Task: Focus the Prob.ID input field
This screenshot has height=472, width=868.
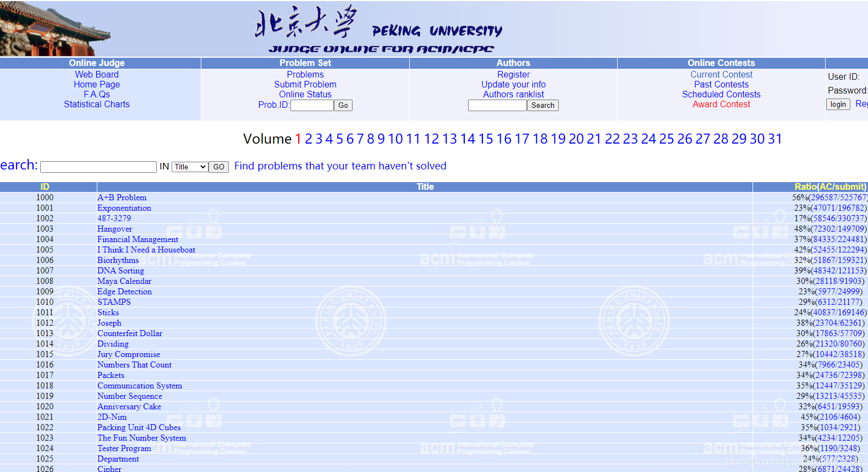Action: [x=312, y=105]
